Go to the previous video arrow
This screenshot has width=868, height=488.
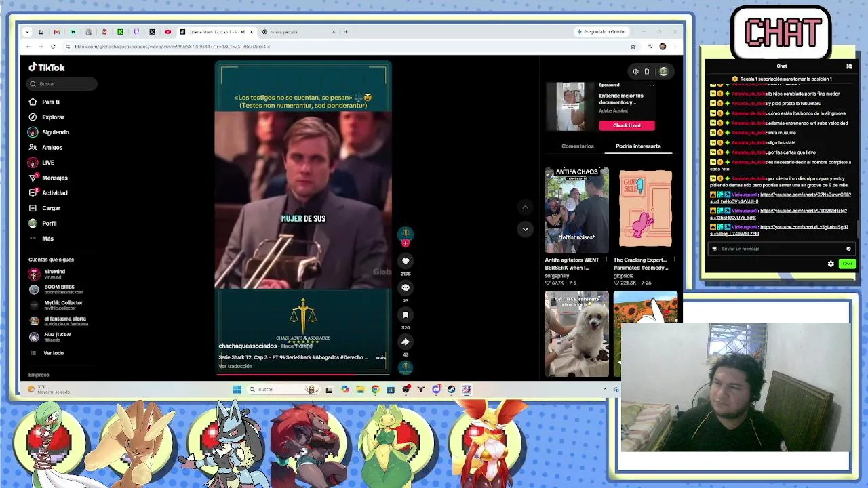(x=525, y=207)
